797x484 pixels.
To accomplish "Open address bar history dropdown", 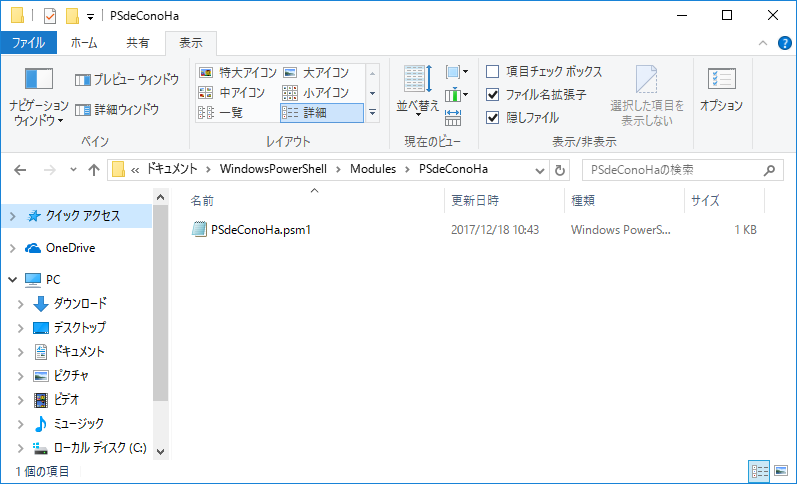I will tap(540, 170).
